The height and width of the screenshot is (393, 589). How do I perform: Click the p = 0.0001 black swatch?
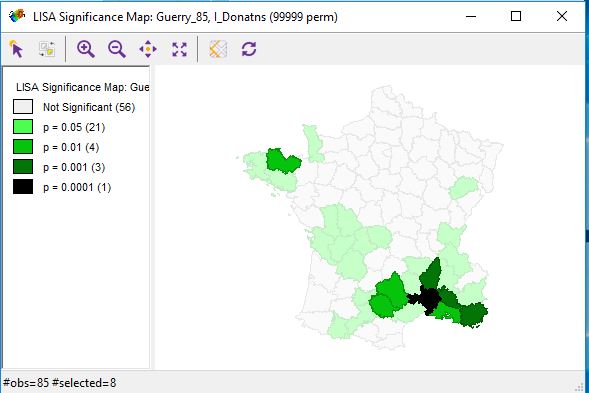(23, 187)
